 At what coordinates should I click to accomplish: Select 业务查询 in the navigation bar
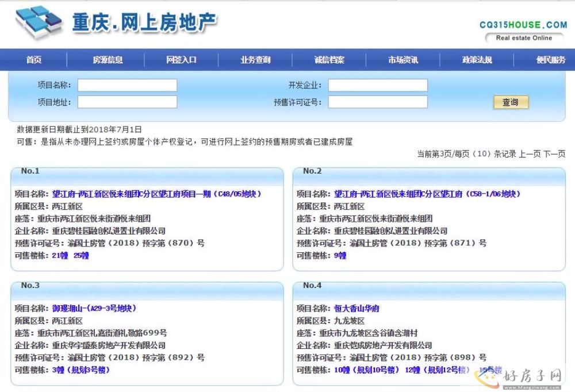coord(255,60)
